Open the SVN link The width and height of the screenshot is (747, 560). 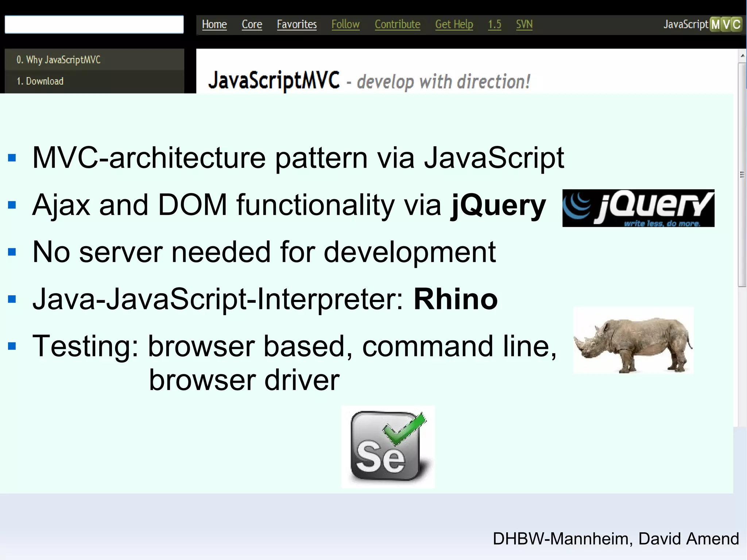click(524, 24)
